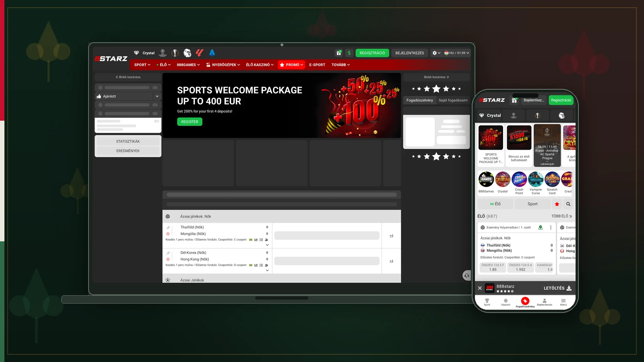The width and height of the screenshot is (644, 362).
Task: Click the BEJELENTKEZÉS login button on laptop
Action: coord(410,53)
